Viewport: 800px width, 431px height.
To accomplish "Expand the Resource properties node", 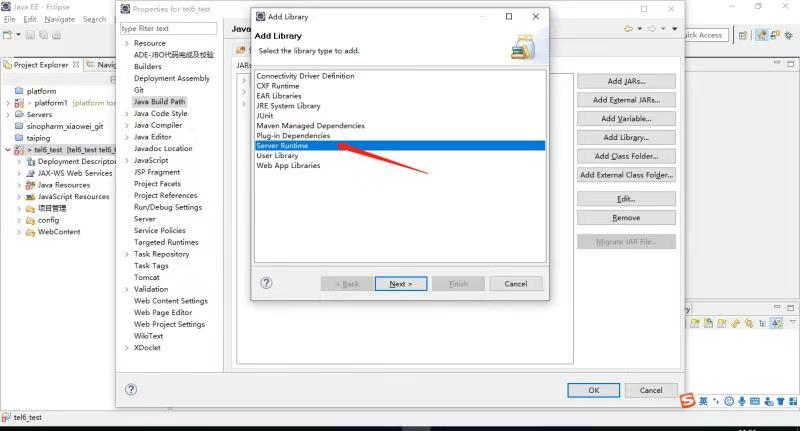I will pyautogui.click(x=127, y=43).
